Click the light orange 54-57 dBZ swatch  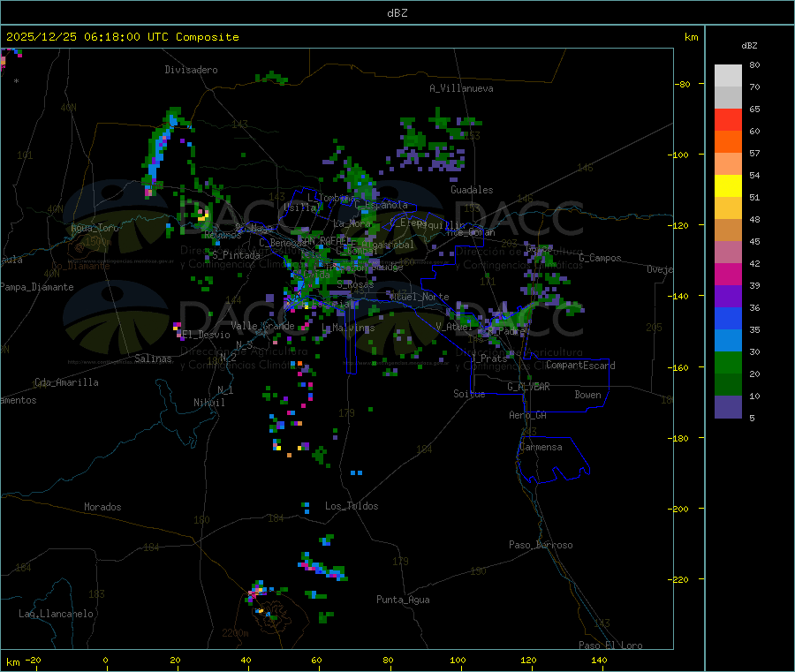tap(728, 163)
